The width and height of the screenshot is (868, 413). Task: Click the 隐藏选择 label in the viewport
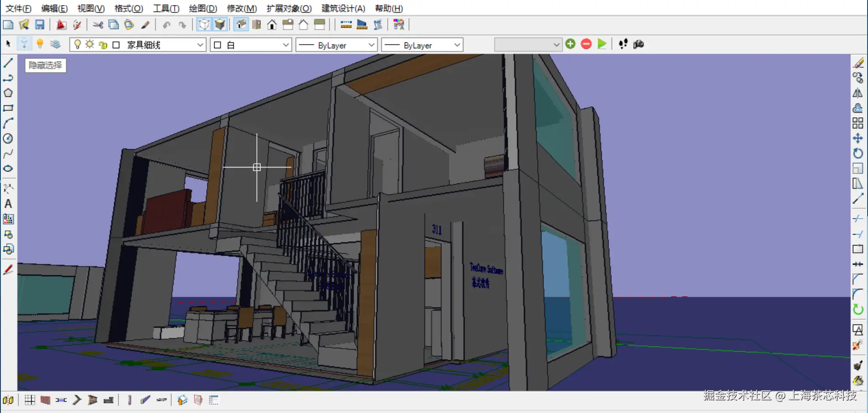pos(45,65)
